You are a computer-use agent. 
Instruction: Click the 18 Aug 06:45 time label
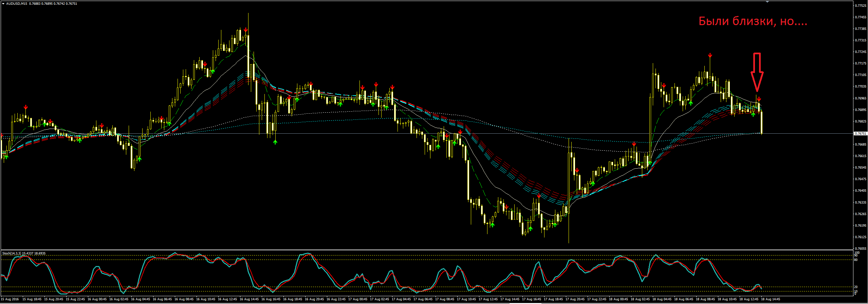pyautogui.click(x=684, y=299)
